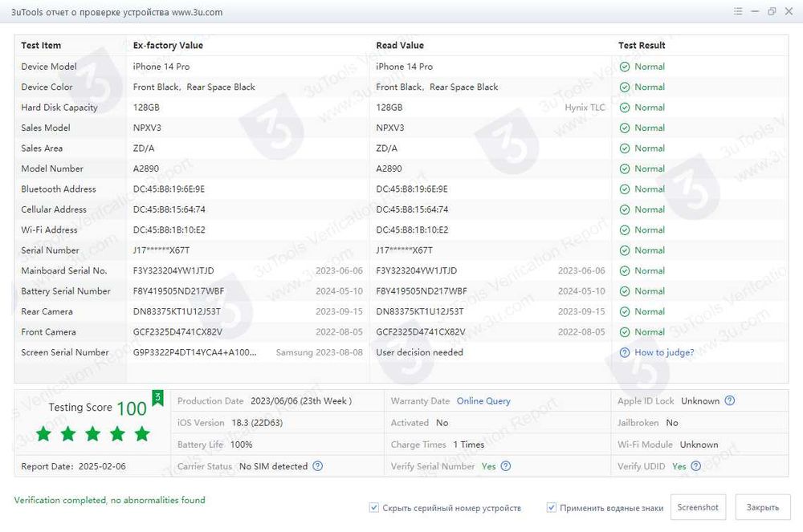Viewport: 803px width, 532px height.
Task: Click the green 3uTools badge by score
Action: click(x=157, y=397)
